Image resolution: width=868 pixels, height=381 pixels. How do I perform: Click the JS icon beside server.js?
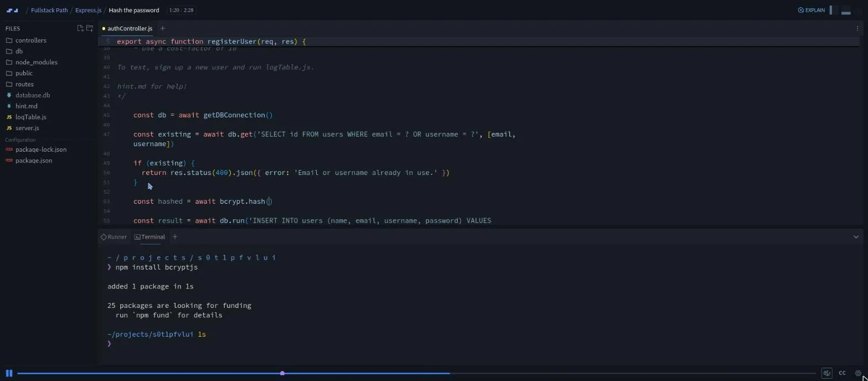9,128
